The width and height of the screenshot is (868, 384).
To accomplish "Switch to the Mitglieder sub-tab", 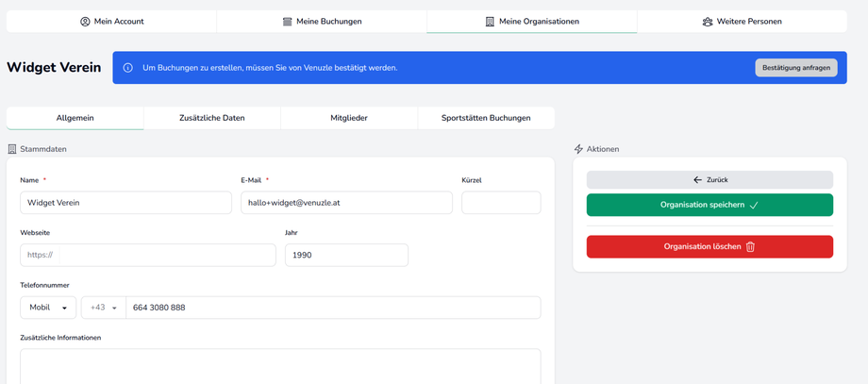I will click(349, 118).
